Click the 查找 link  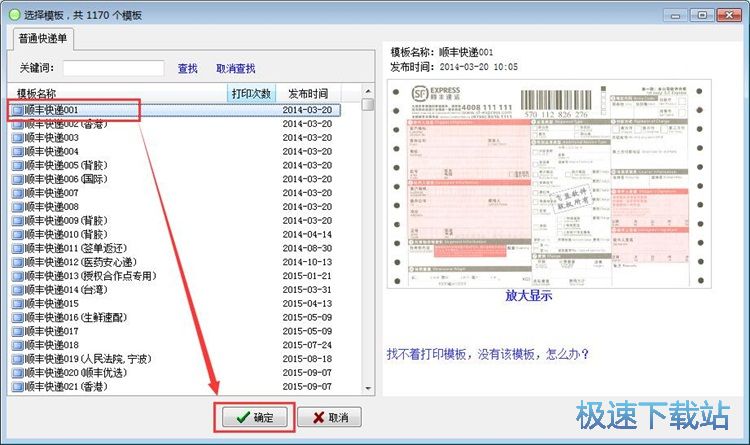click(x=188, y=68)
